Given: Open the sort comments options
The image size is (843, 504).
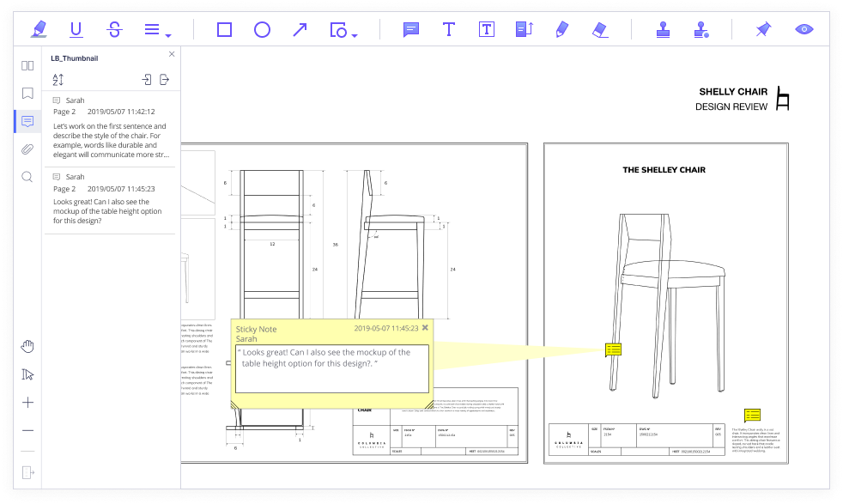Looking at the screenshot, I should (58, 80).
